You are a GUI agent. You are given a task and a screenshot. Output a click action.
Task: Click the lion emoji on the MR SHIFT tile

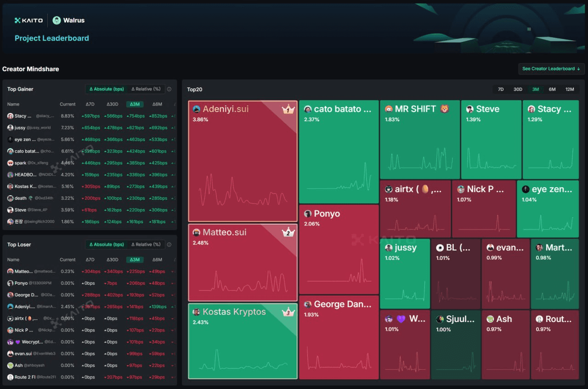coord(444,109)
